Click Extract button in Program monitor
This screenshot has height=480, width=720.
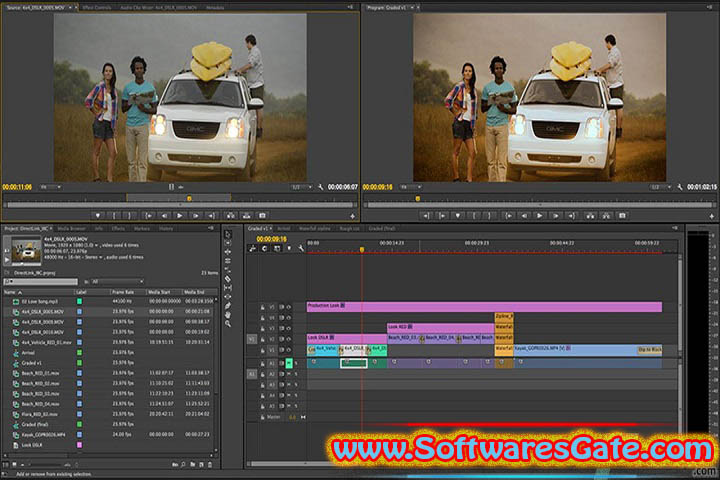pyautogui.click(x=606, y=215)
